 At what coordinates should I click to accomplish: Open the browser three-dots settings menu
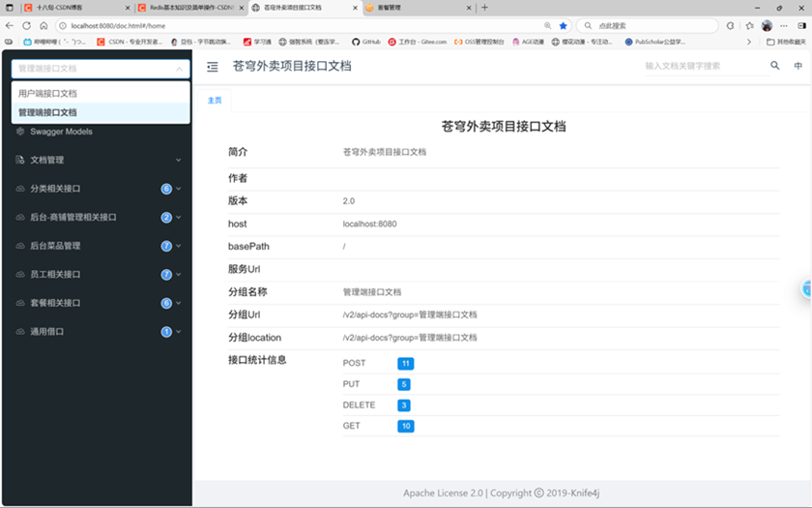coord(784,25)
